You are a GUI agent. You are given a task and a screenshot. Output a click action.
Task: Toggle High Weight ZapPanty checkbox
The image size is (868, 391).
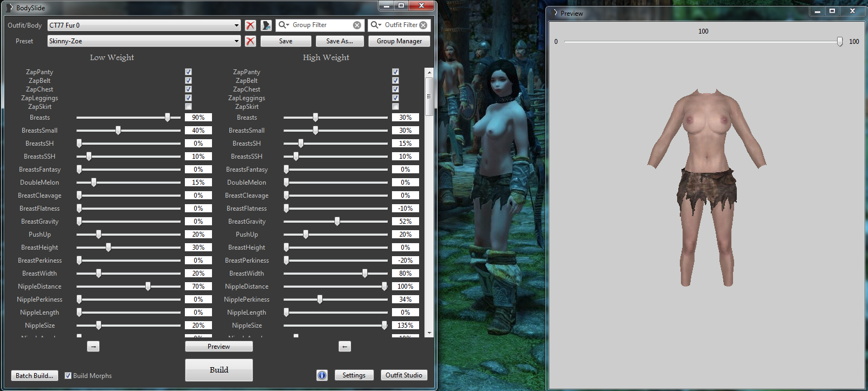395,72
